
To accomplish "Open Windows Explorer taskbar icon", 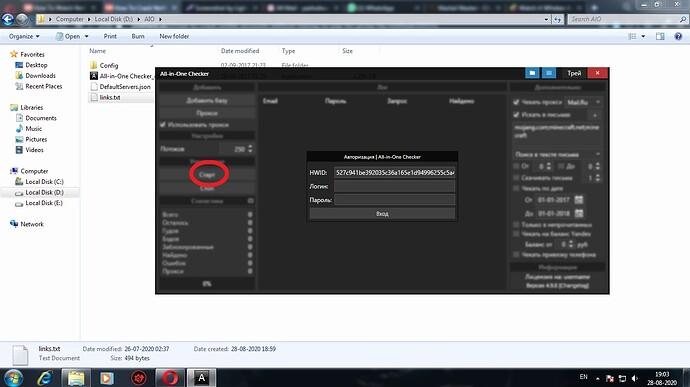I will 76,378.
